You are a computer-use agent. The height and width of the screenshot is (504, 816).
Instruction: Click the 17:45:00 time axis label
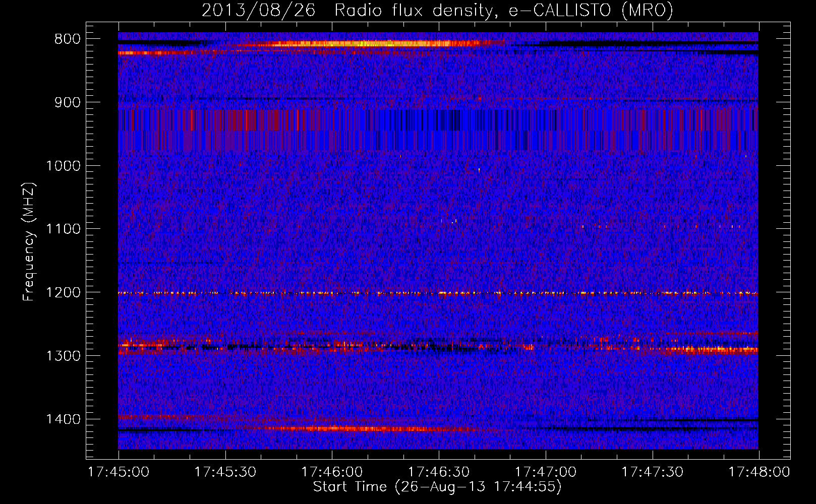119,472
